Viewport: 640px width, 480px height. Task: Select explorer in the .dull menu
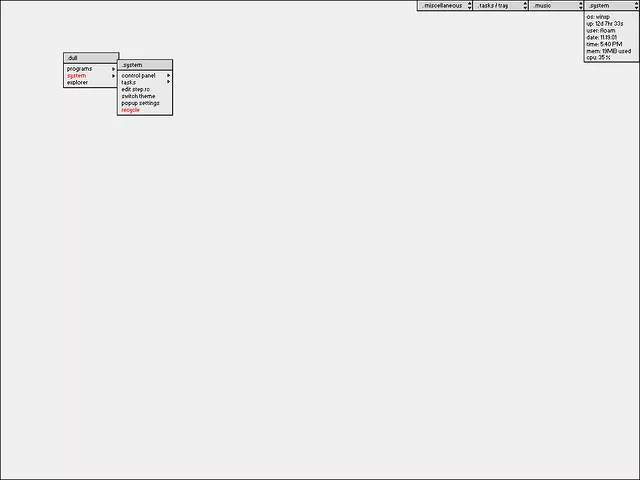(x=78, y=83)
